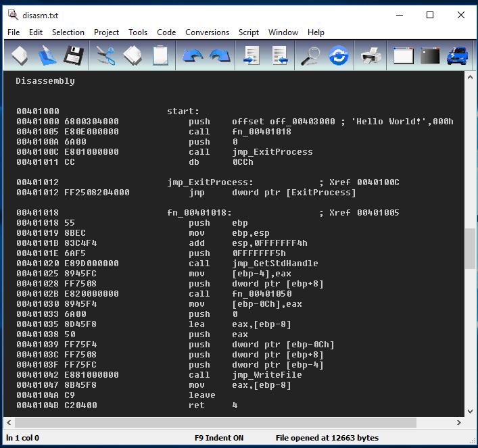Click 'fn_00401050' call operand
The image size is (478, 448).
tap(262, 294)
